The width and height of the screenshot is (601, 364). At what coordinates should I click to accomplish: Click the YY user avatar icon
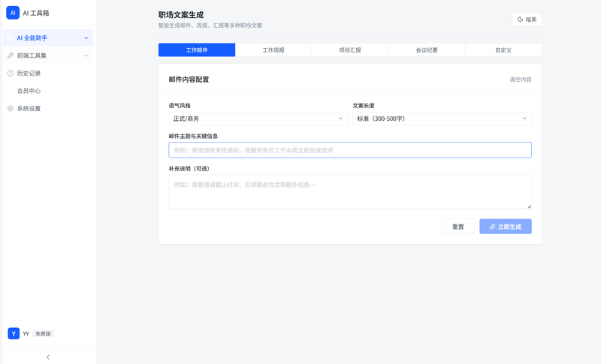pyautogui.click(x=14, y=333)
